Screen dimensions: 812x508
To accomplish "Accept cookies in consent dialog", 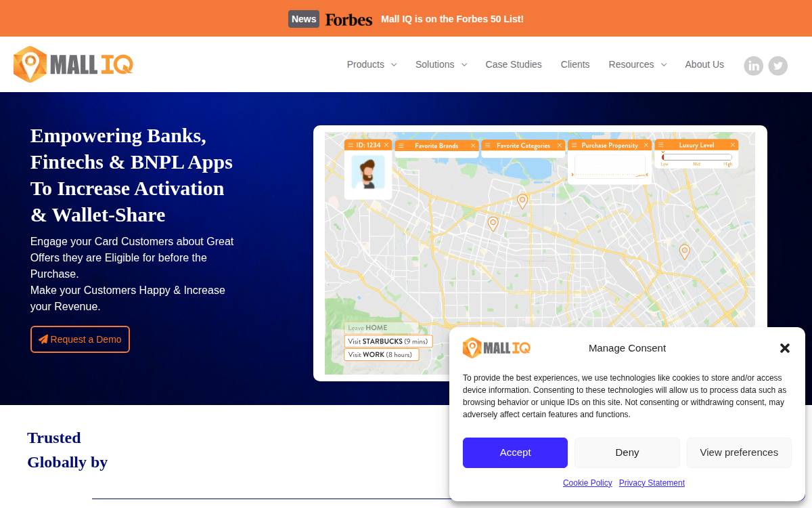I will click(515, 452).
